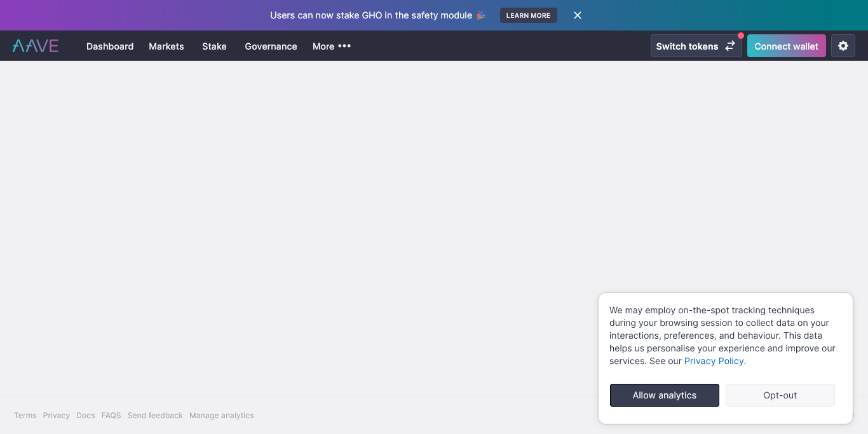Choose Opt-out of analytics
This screenshot has width=868, height=434.
click(x=780, y=395)
